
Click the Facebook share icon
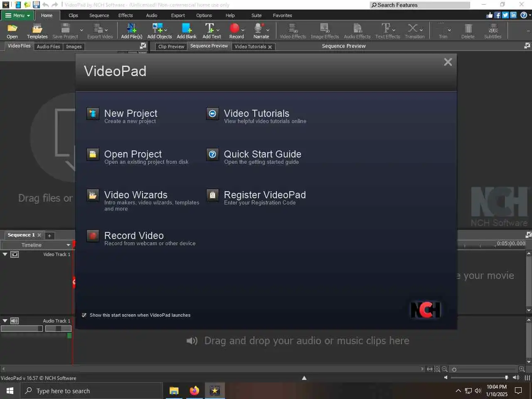pyautogui.click(x=498, y=15)
